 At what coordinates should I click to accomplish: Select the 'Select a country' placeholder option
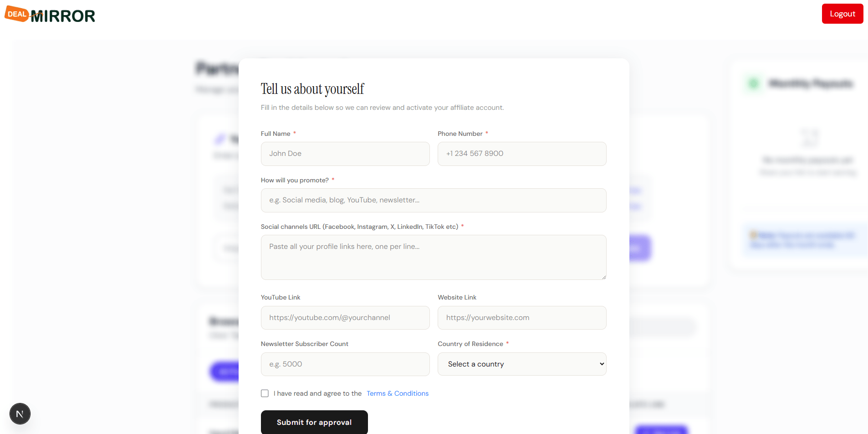pyautogui.click(x=476, y=364)
